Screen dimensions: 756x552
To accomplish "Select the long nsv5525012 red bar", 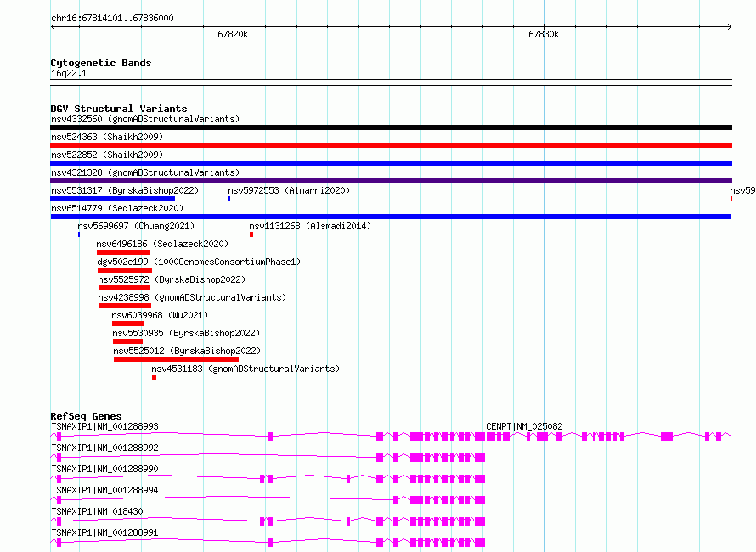I will (x=177, y=359).
